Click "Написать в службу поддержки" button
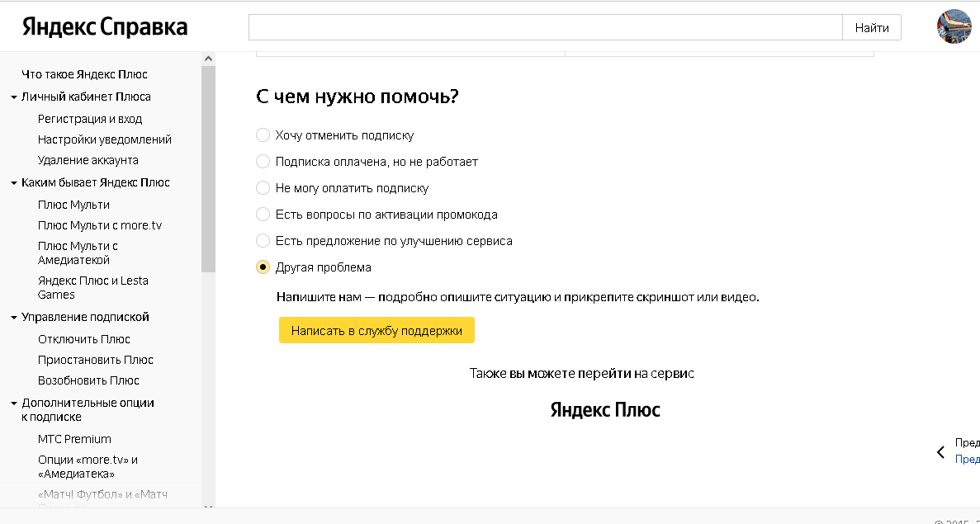 click(376, 330)
